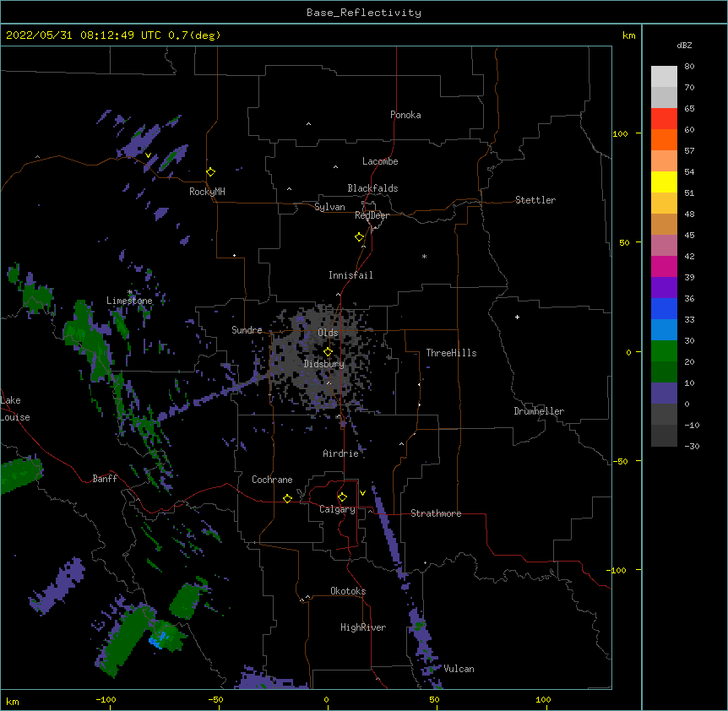Click the yellow diamond marker below Cochrane
Screen dimensions: 728x711
287,498
